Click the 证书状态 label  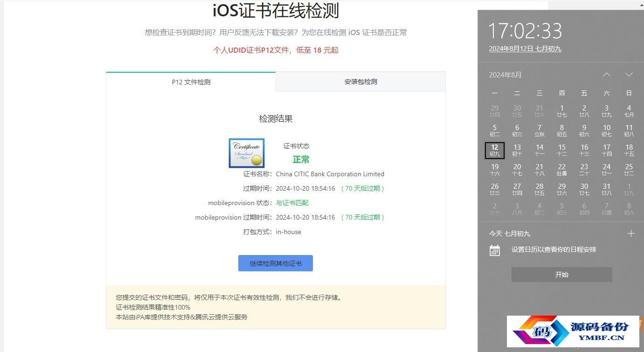point(296,146)
